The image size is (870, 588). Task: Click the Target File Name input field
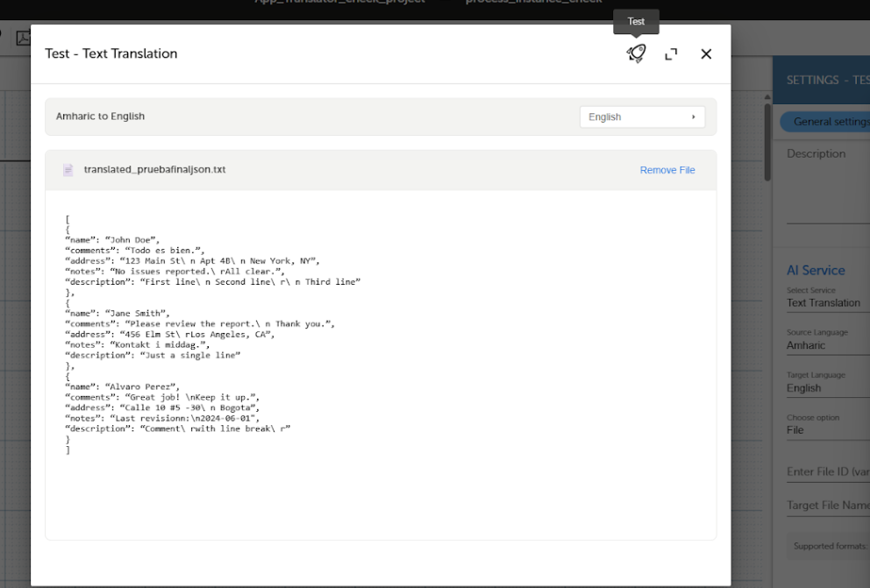pos(829,506)
